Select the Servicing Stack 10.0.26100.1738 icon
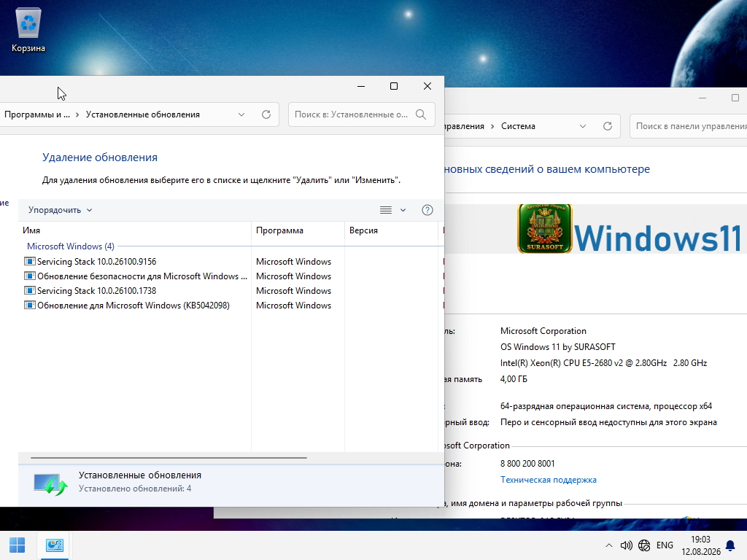Viewport: 747px width, 560px height. pyautogui.click(x=29, y=290)
